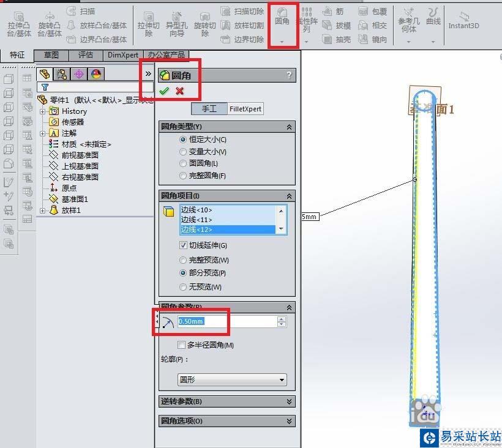
Task: Select the 拉伸切除 extruded cut tool
Action: (149, 24)
